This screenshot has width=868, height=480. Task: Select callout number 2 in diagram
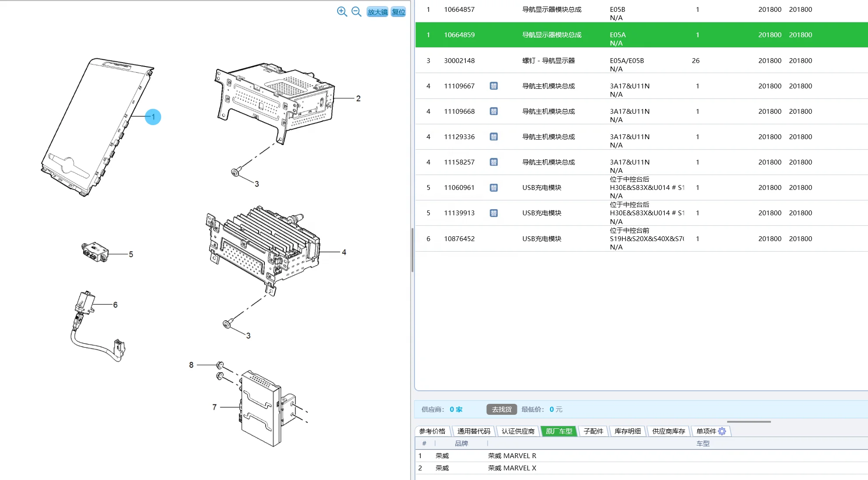pos(358,98)
